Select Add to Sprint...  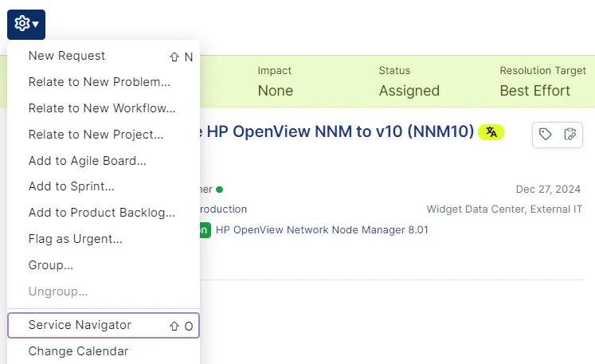pos(104,186)
